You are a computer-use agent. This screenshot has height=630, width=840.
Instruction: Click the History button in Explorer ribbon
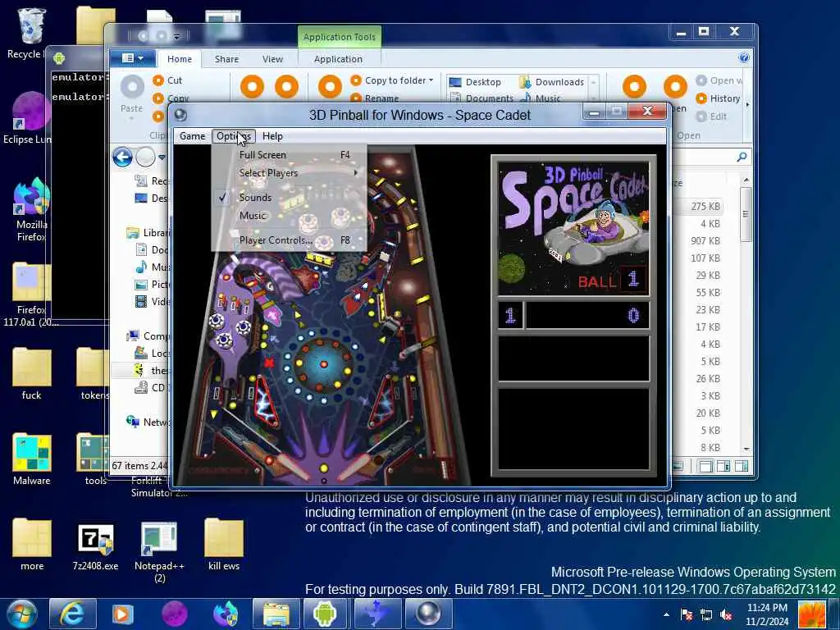(x=719, y=98)
